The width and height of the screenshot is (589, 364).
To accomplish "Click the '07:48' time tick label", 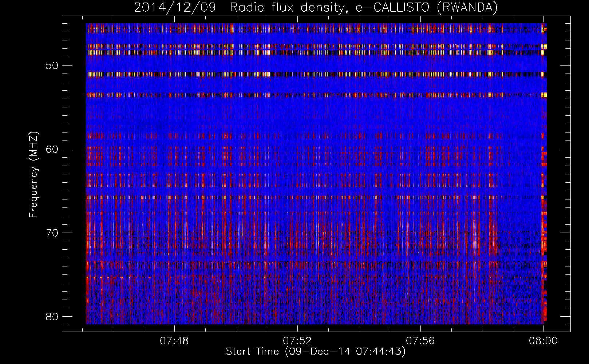I will [175, 341].
